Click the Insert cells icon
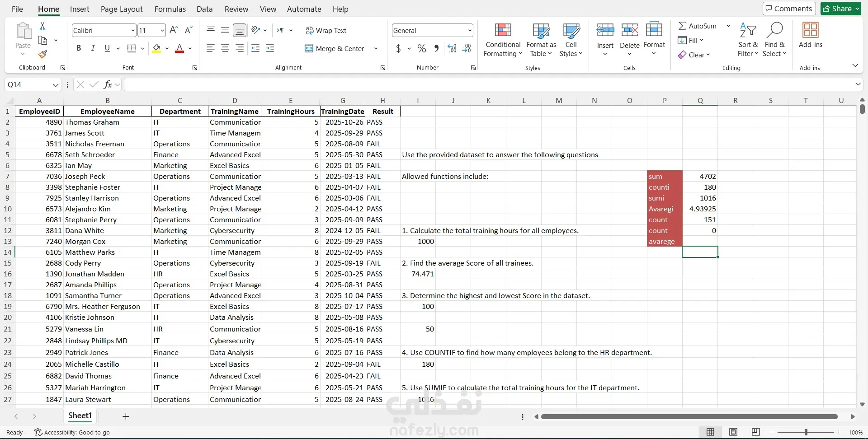 pos(605,30)
